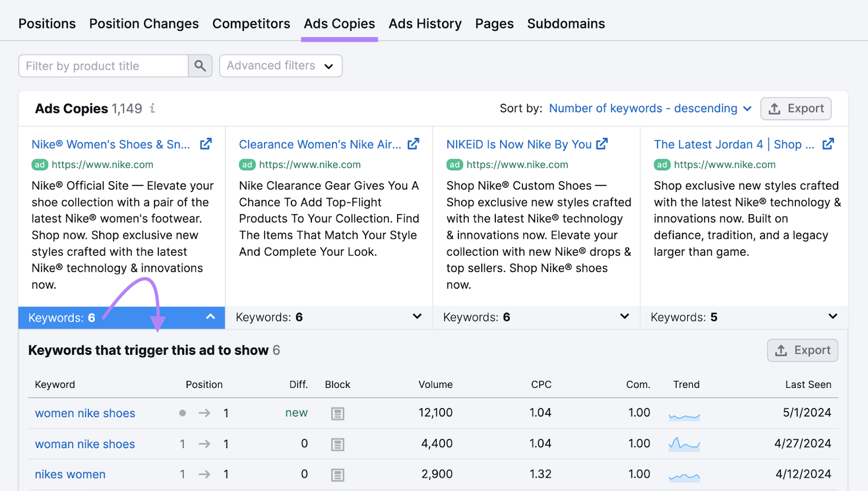This screenshot has height=491, width=868.
Task: Switch to the Position Changes tab
Action: click(144, 24)
